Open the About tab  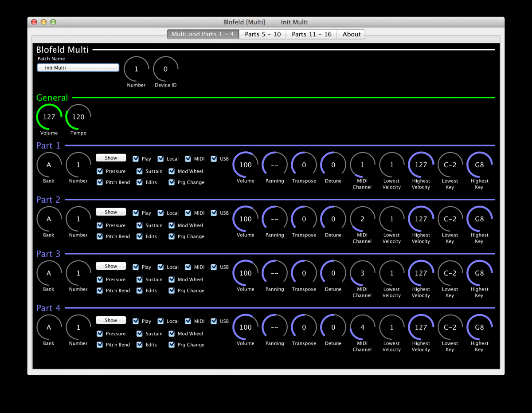point(352,34)
